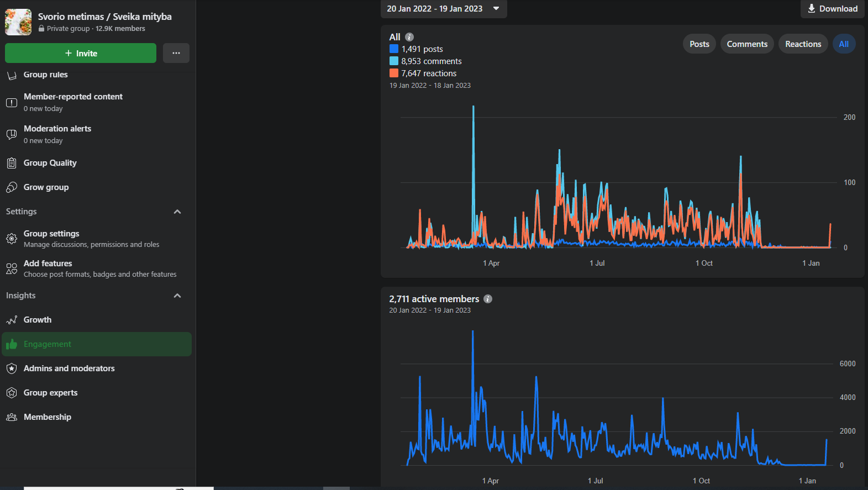Filter engagement chart by Reactions

click(x=803, y=44)
